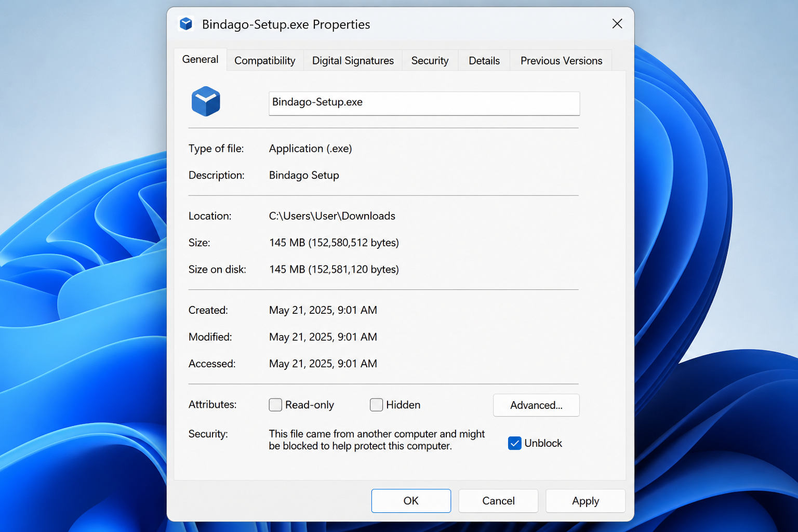Switch to the General tab

pos(200,60)
